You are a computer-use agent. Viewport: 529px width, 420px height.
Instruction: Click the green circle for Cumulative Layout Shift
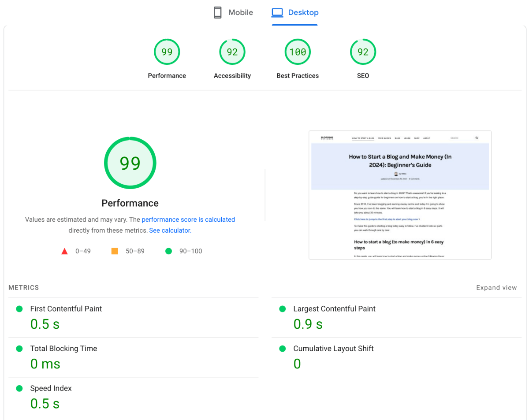(282, 349)
